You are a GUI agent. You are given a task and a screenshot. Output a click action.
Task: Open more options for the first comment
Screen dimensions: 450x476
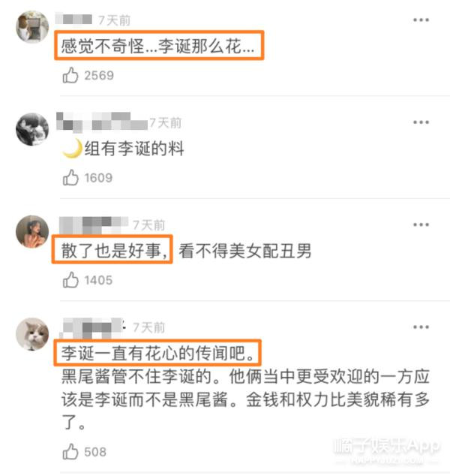421,20
